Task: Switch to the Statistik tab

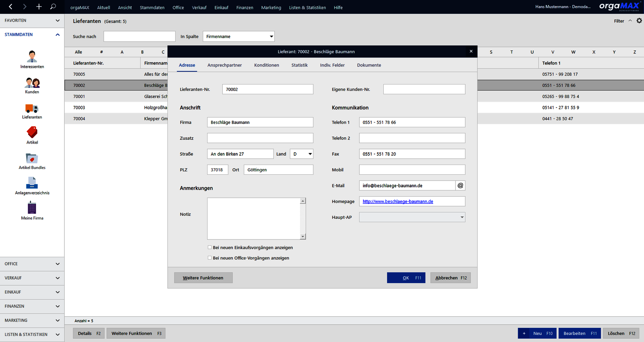Action: coord(299,65)
